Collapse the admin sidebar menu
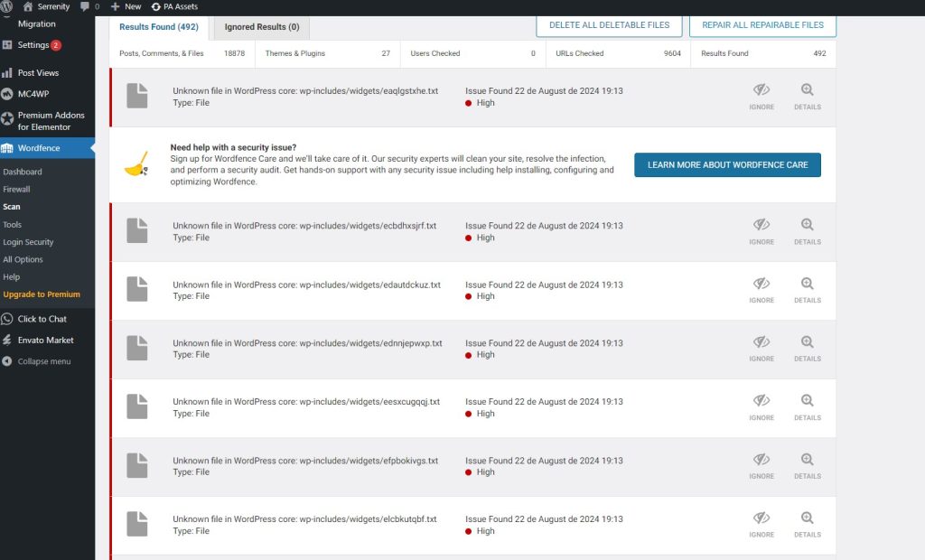The image size is (925, 560). (43, 361)
